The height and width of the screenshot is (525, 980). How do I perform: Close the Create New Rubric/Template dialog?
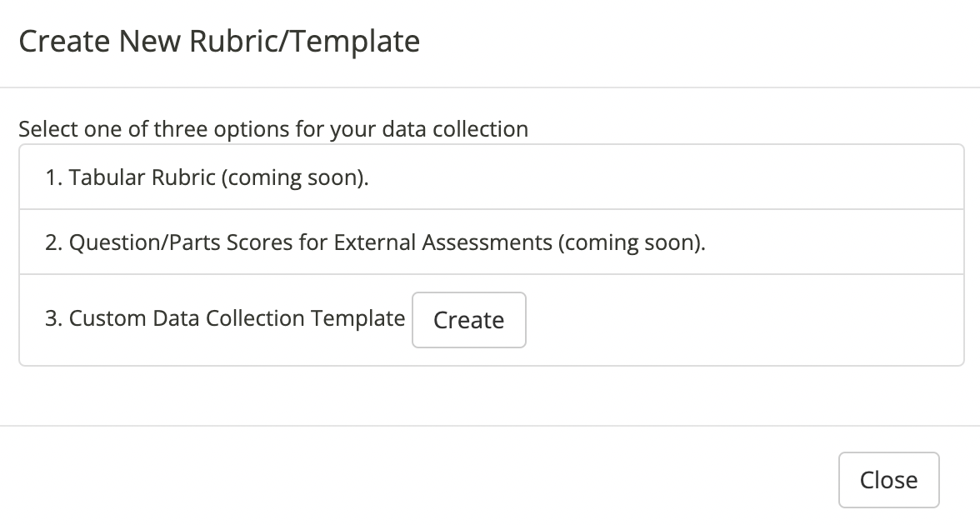coord(888,480)
